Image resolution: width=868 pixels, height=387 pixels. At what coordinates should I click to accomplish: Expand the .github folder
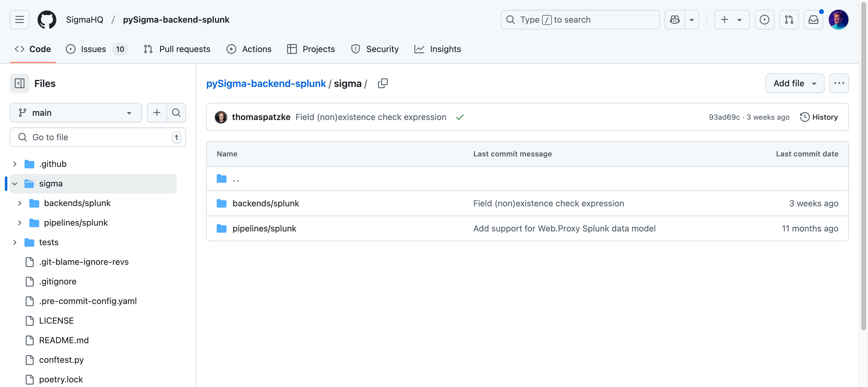[x=14, y=164]
